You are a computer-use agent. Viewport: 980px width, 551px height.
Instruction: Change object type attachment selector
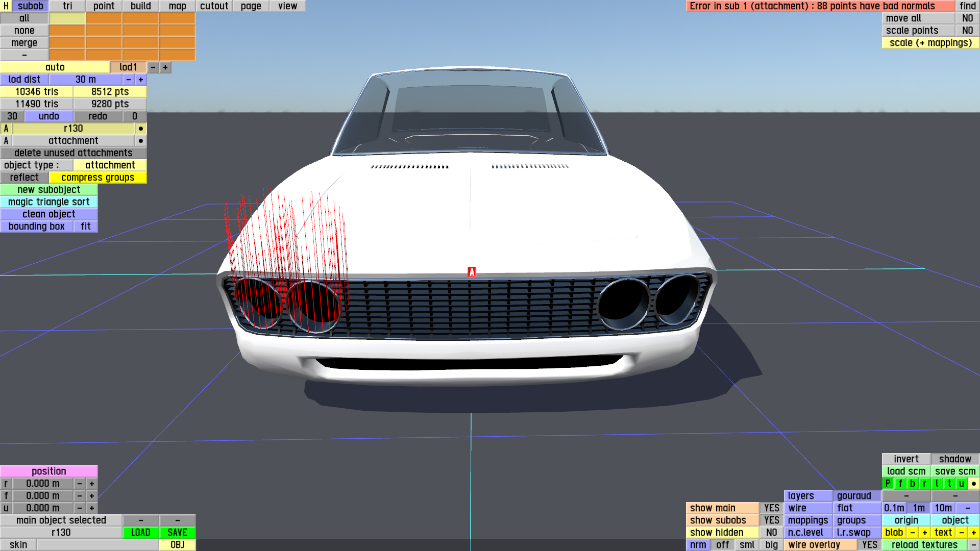point(110,165)
